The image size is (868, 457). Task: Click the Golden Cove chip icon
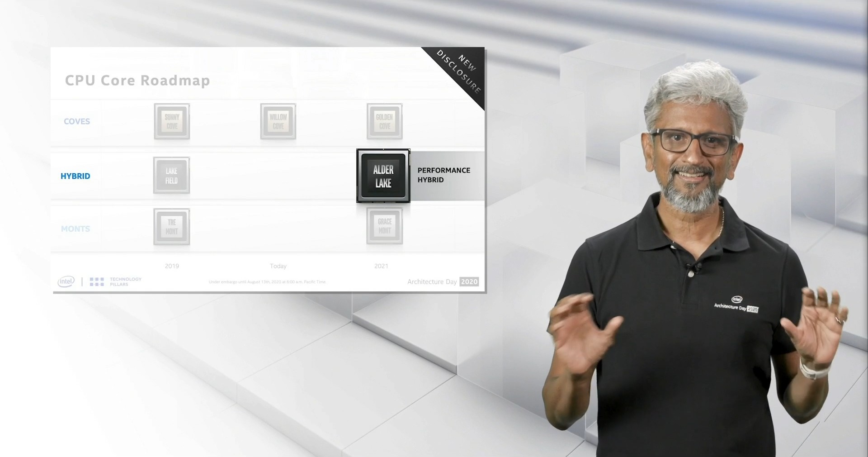[385, 121]
